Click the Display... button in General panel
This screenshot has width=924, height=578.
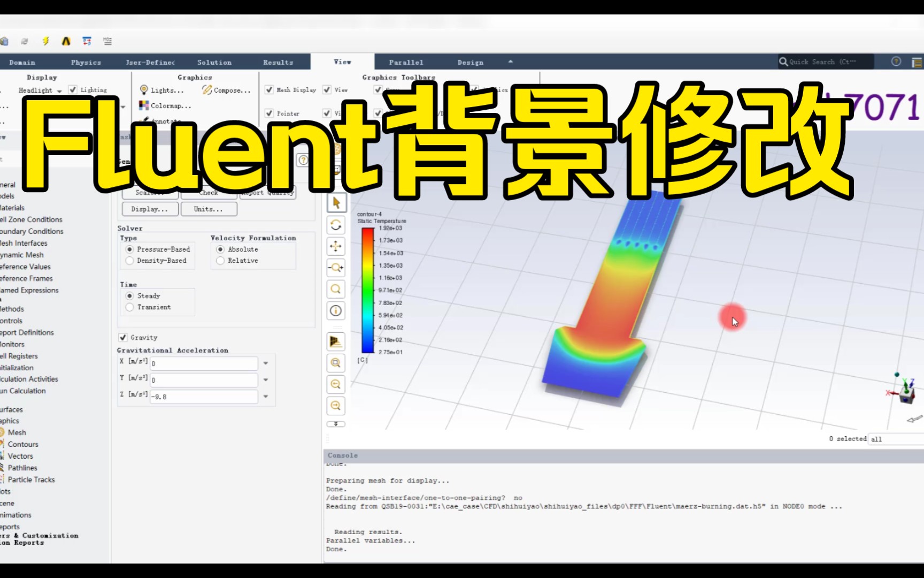[149, 209]
